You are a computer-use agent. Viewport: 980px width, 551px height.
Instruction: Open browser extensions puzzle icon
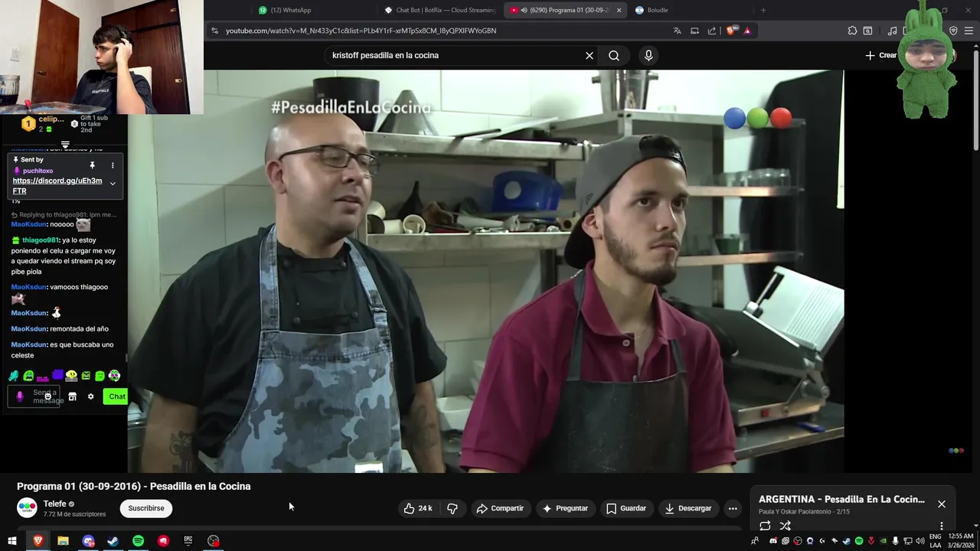(852, 31)
